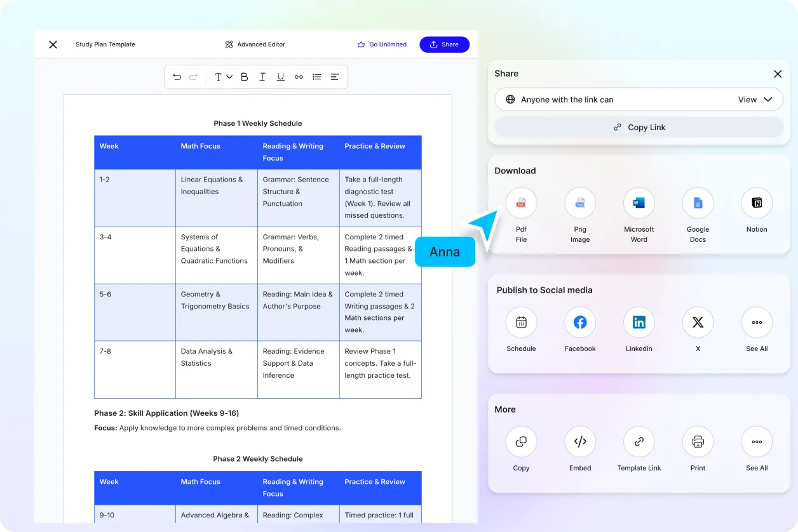Click the Geometry & Trigonometry Basics cell
Screen dimensions: 798x532
217,312
